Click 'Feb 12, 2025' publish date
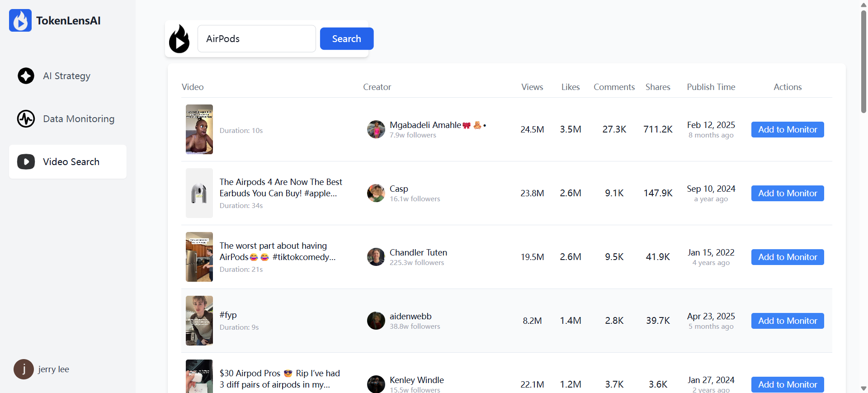Image resolution: width=868 pixels, height=393 pixels. click(x=711, y=125)
